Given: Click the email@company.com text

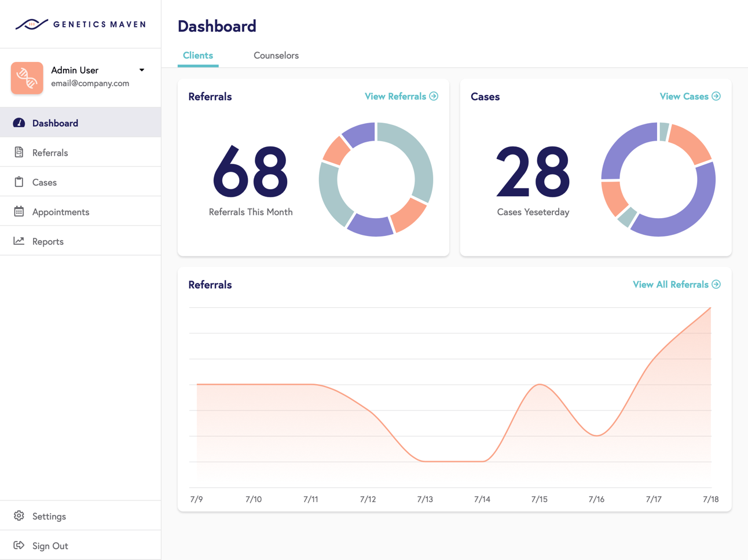Looking at the screenshot, I should [90, 83].
